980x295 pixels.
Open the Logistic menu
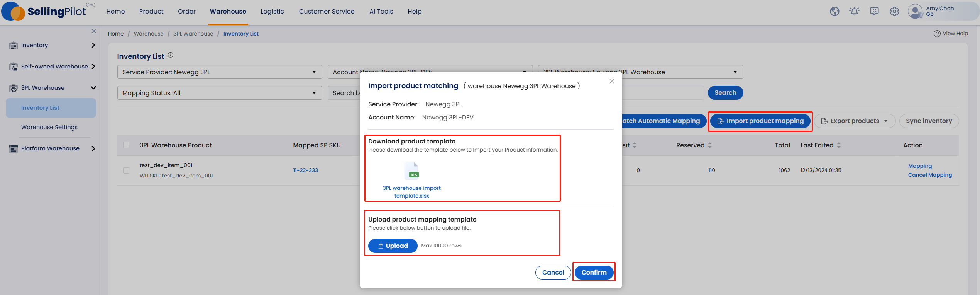[x=272, y=12]
